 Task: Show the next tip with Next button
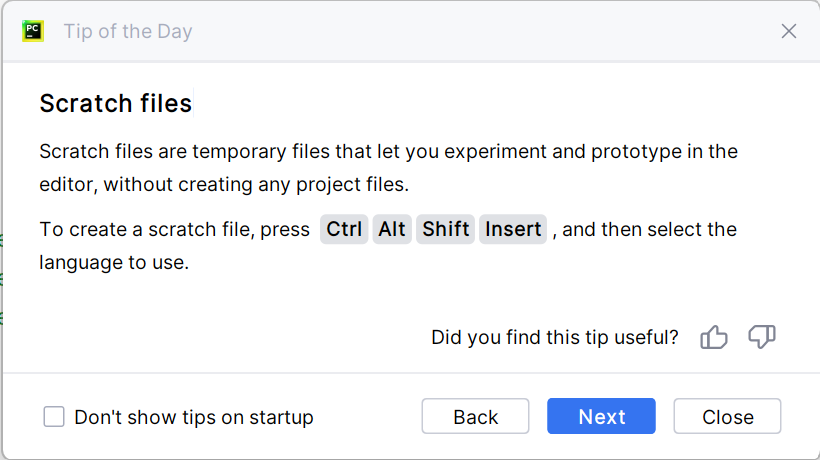click(601, 417)
